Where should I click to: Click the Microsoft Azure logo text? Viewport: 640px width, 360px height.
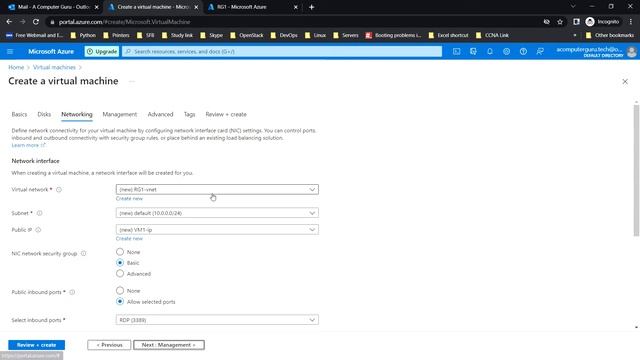pos(51,51)
